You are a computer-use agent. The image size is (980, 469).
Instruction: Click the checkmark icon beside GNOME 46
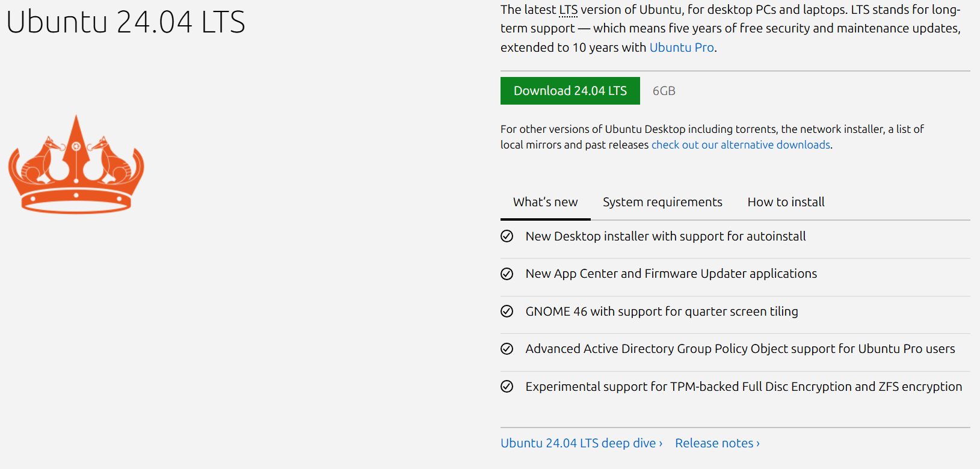tap(507, 311)
